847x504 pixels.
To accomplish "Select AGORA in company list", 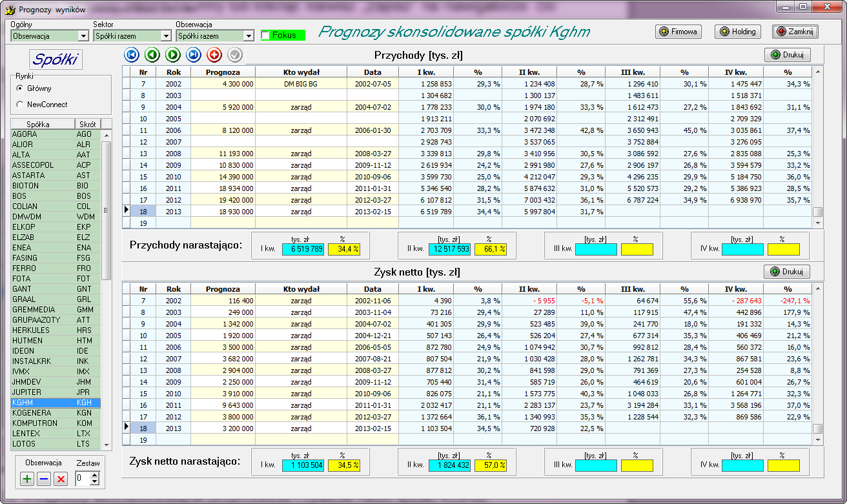I will [x=56, y=134].
